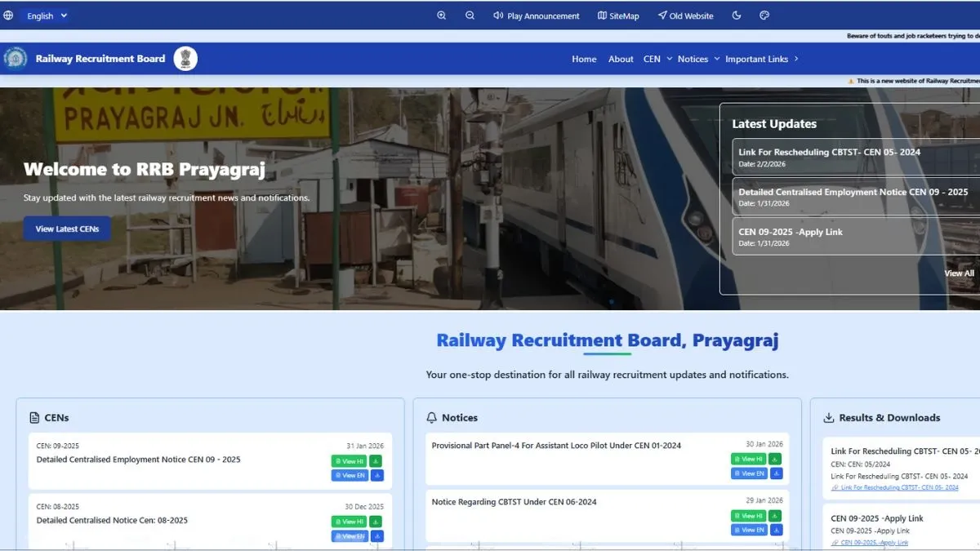The height and width of the screenshot is (551, 980).
Task: Open the Home menu item
Action: tap(584, 59)
